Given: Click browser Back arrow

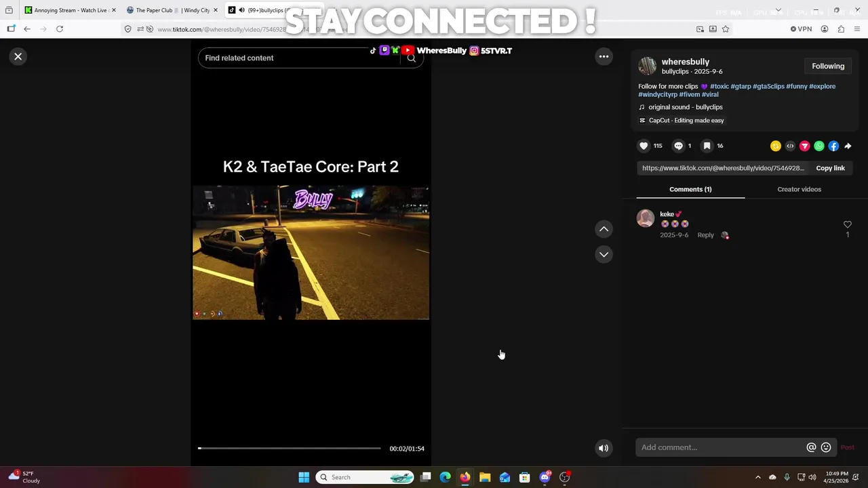Looking at the screenshot, I should (27, 29).
